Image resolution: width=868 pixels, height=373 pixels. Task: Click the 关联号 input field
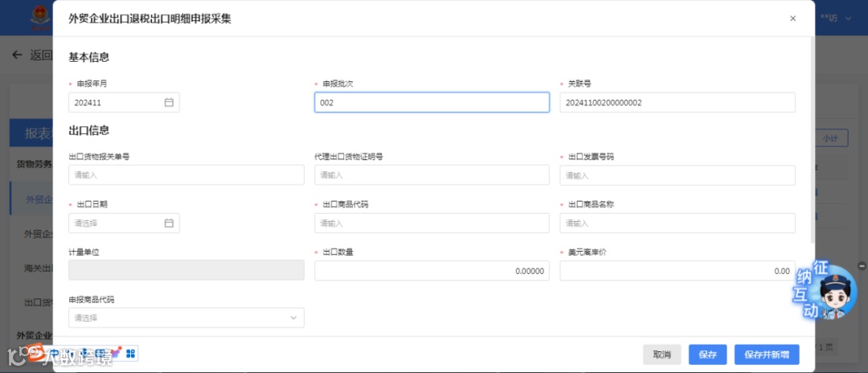pyautogui.click(x=678, y=102)
